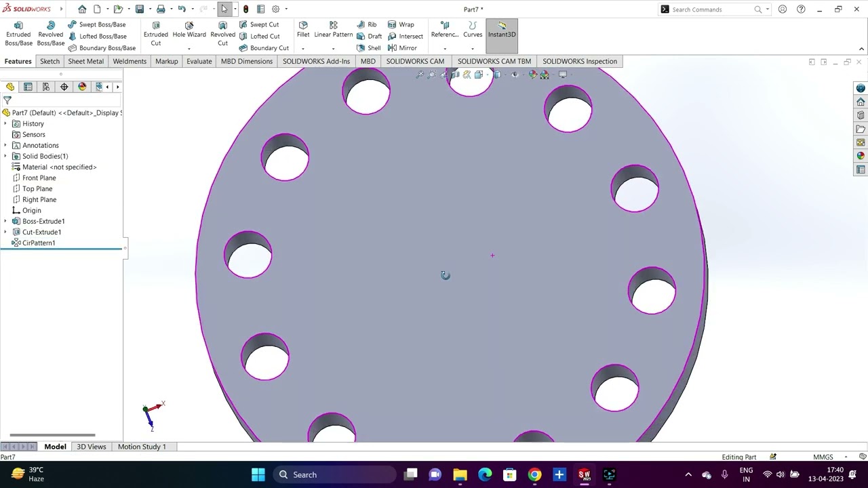Open the PropertyManager panel tab
The image size is (868, 488).
click(28, 87)
